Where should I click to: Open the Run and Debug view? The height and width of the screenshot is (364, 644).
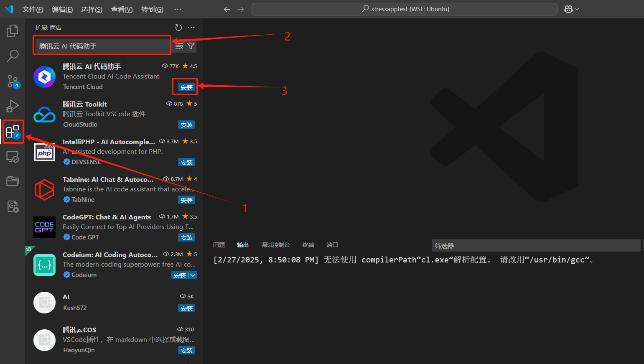(x=13, y=106)
